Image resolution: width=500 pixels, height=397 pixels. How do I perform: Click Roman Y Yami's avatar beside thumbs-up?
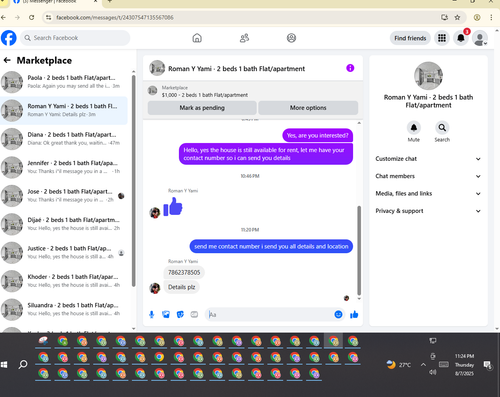(x=155, y=213)
